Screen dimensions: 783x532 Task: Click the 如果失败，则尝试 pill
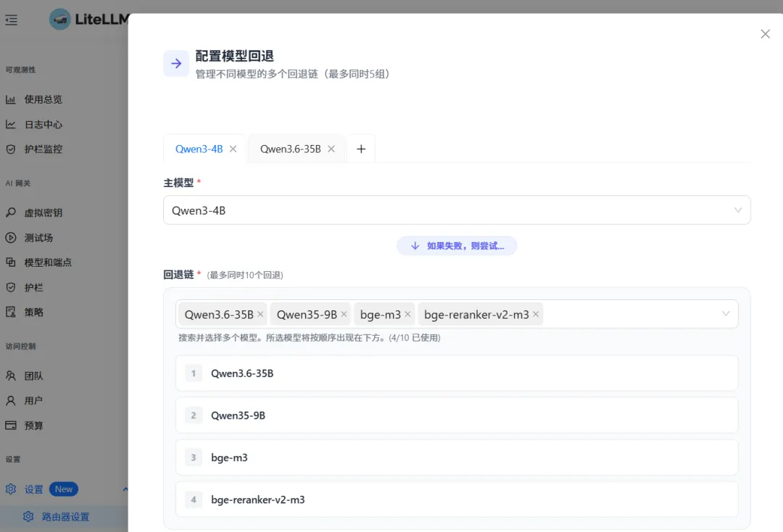click(x=457, y=246)
